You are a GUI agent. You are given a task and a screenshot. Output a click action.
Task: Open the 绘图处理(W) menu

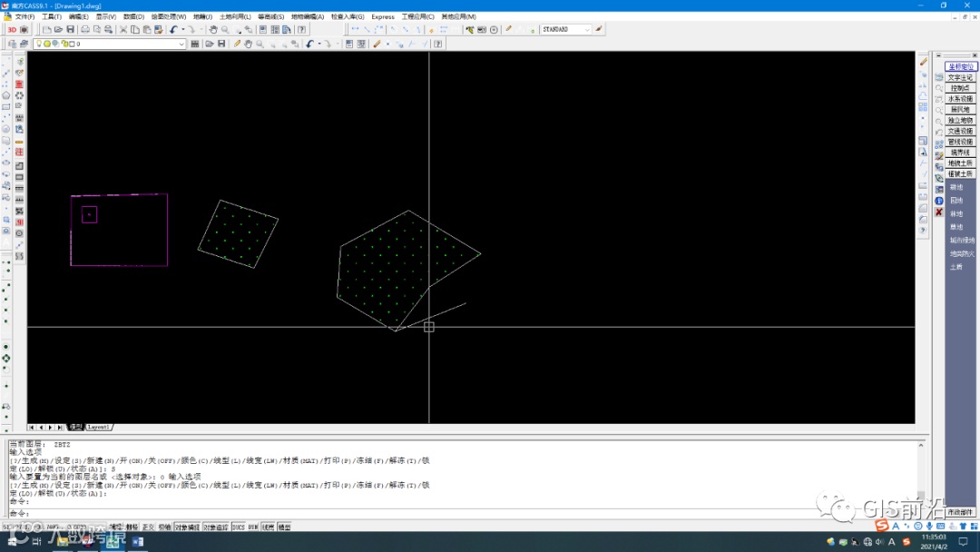(168, 17)
